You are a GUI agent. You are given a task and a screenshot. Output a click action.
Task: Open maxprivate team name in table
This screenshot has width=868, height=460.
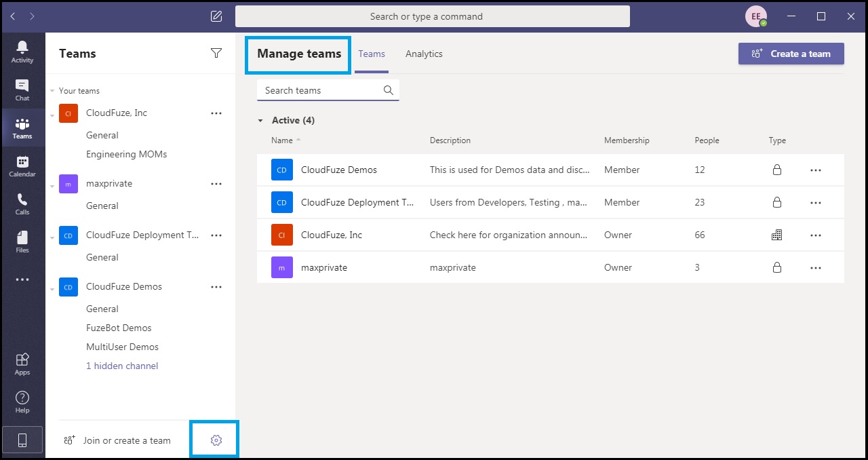pos(324,267)
